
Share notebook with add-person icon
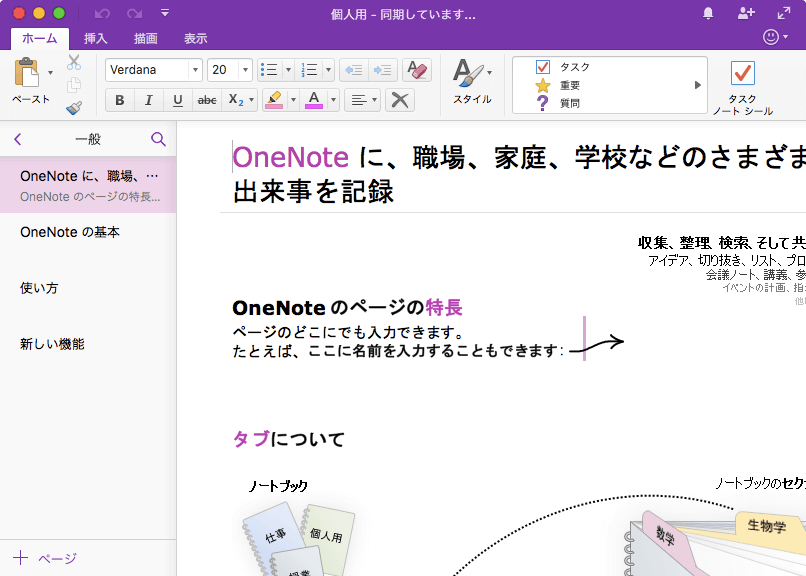click(745, 13)
